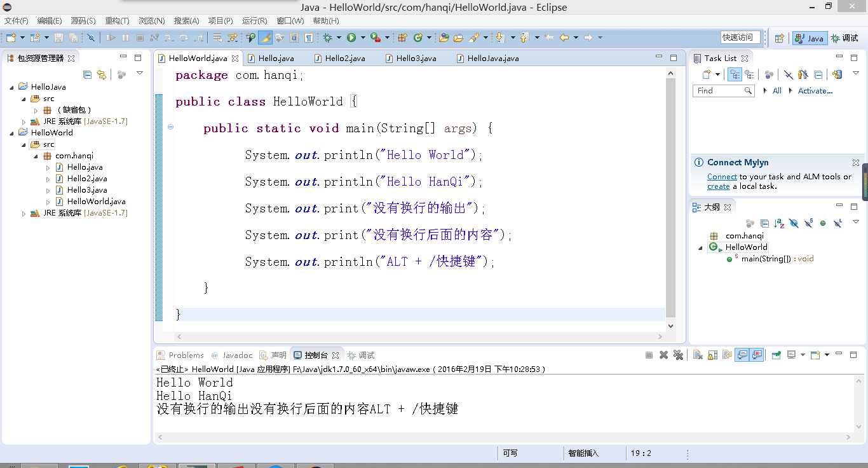Click Focus on Workweek icon in Task List
This screenshot has width=868, height=468.
[768, 74]
